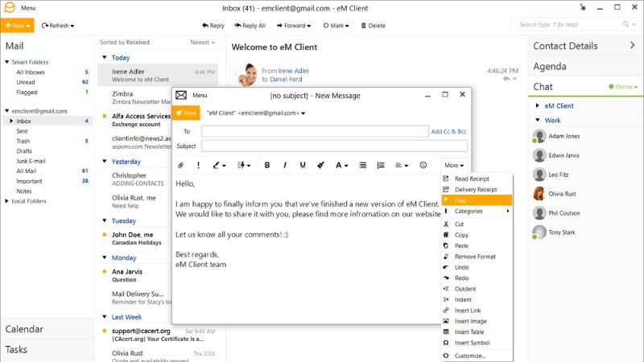The width and height of the screenshot is (644, 362).
Task: Choose Insert Image from More menu
Action: (477, 321)
